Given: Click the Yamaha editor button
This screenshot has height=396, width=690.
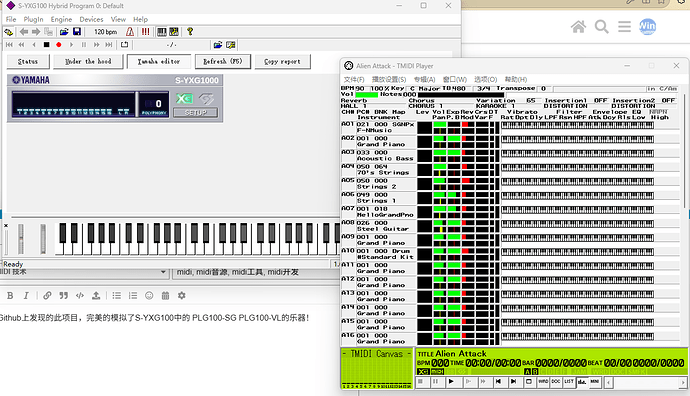Looking at the screenshot, I should [x=159, y=62].
